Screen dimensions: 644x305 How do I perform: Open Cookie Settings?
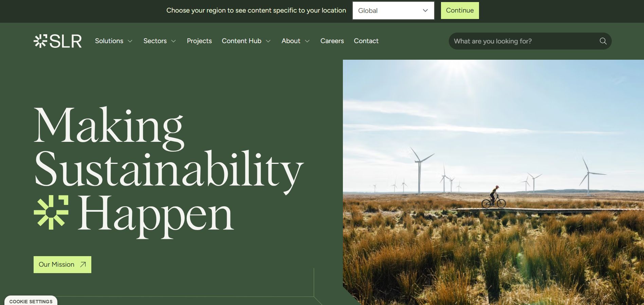coord(31,301)
